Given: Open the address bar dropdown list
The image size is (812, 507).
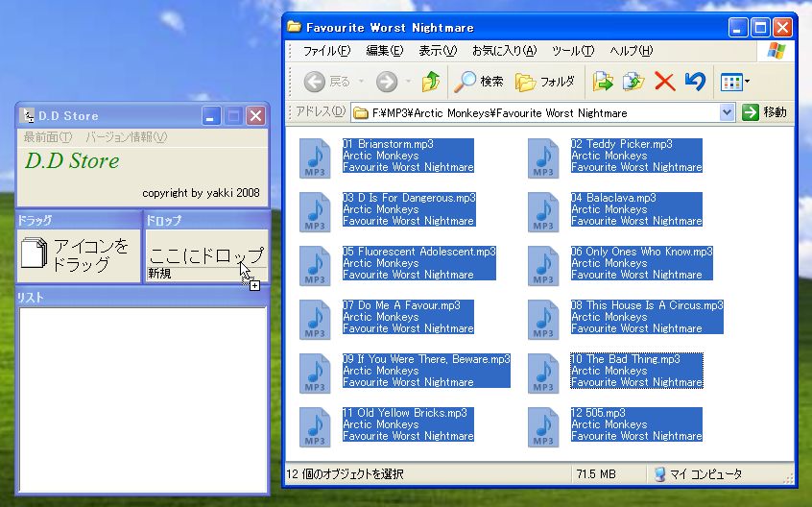Looking at the screenshot, I should 728,112.
